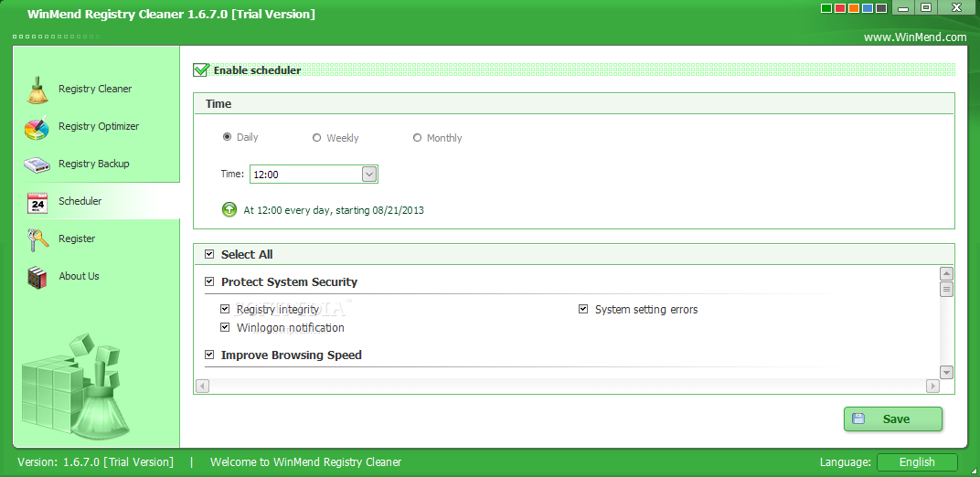Select the dark gray theme swatch

point(881,9)
